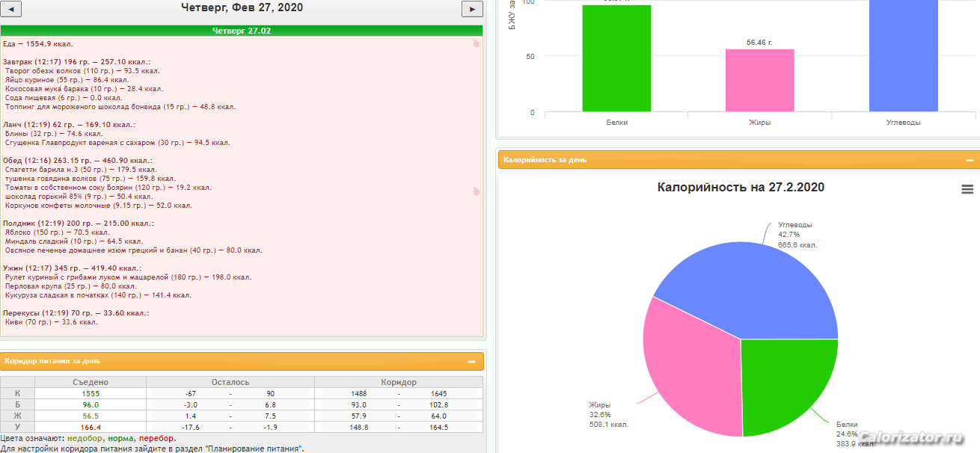Select the Завтрак meal heading
Screen dimensions: 980x453
76,62
